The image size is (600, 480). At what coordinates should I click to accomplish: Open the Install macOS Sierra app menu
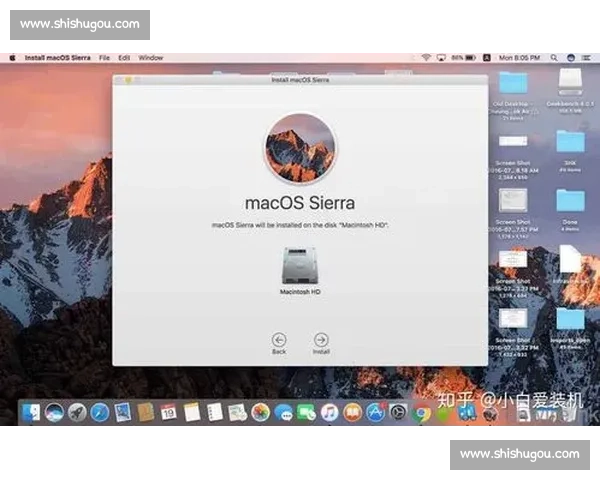[57, 58]
